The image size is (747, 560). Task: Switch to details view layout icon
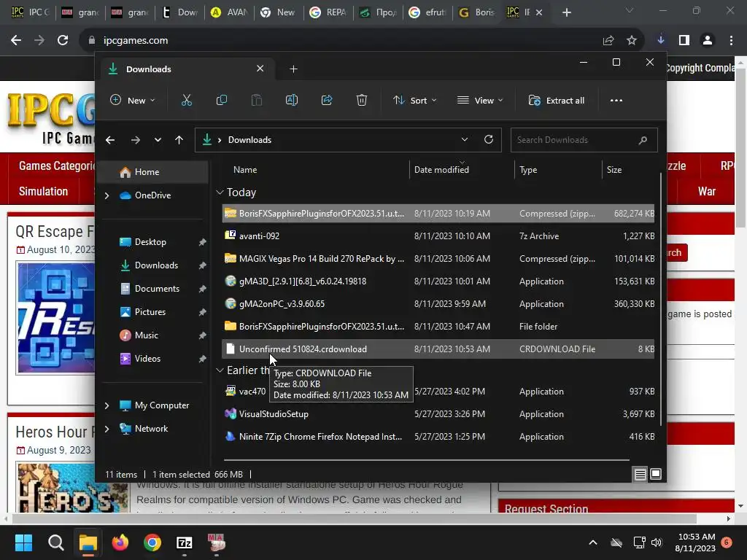click(640, 474)
